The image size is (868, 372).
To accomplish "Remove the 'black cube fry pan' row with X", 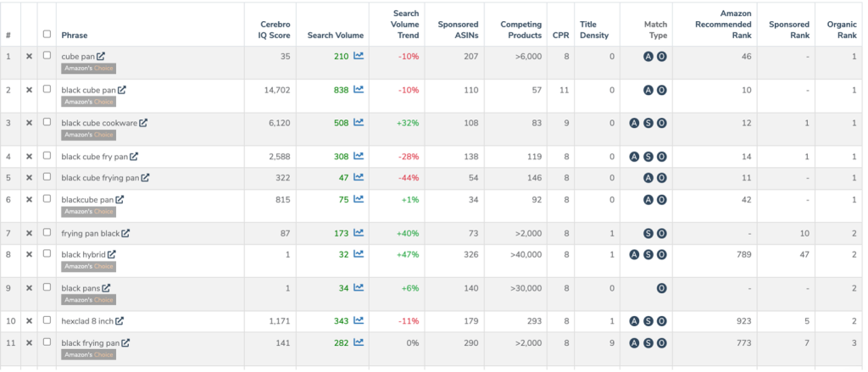I will [x=29, y=157].
